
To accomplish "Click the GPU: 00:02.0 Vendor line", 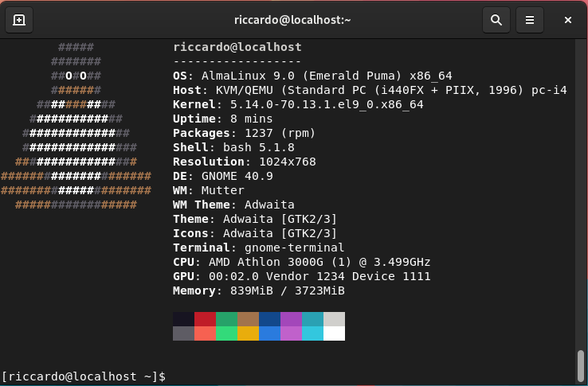I will [x=301, y=276].
